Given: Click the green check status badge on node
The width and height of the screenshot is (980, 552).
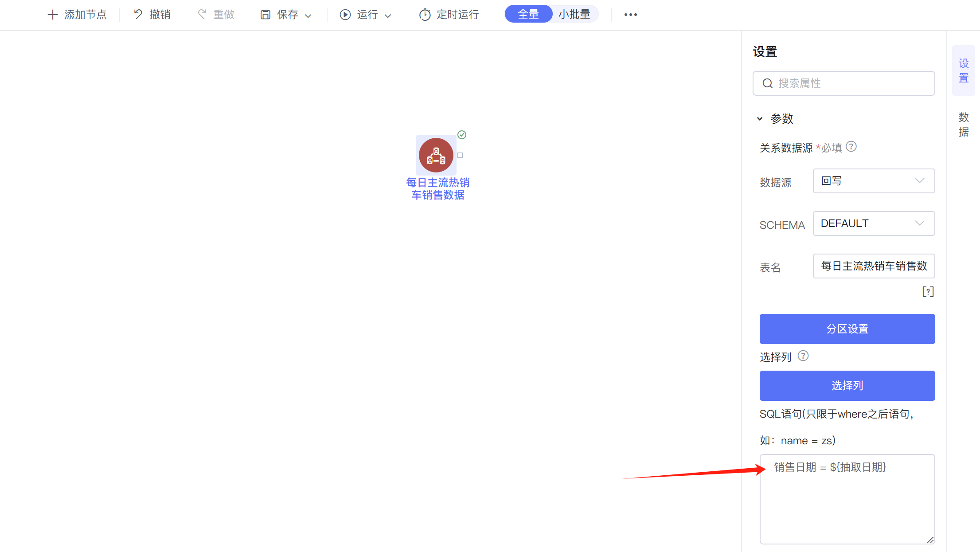Looking at the screenshot, I should click(x=462, y=135).
